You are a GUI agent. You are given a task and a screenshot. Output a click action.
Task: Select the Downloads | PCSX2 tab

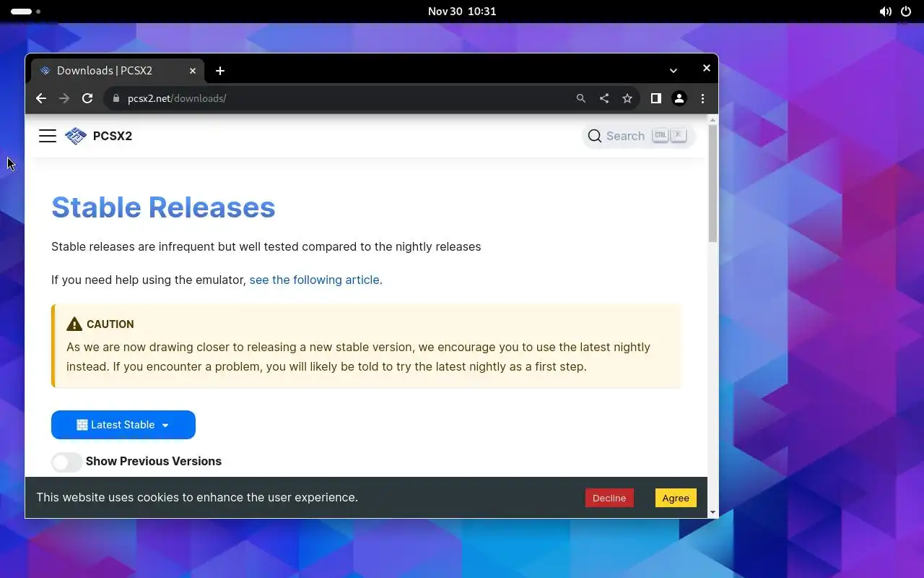tap(118, 71)
